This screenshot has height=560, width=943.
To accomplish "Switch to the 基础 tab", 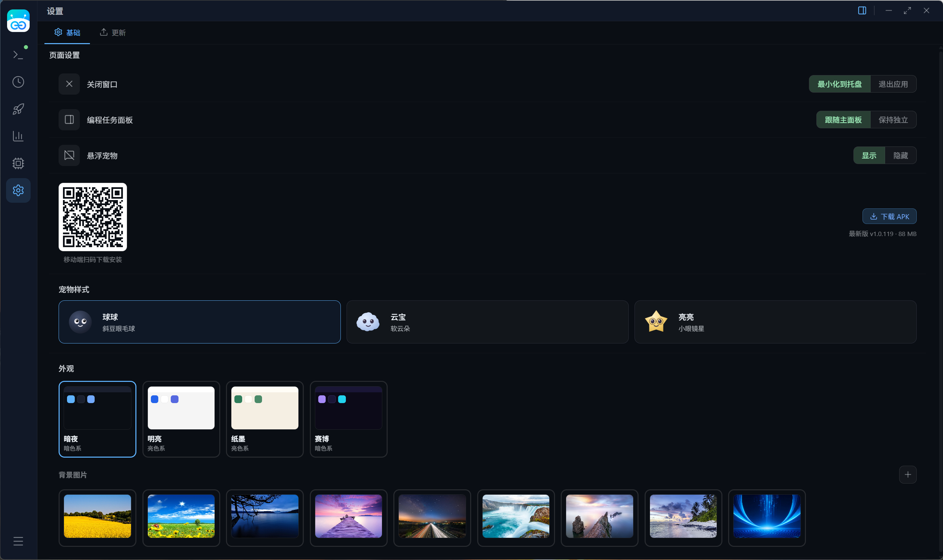I will pyautogui.click(x=67, y=32).
